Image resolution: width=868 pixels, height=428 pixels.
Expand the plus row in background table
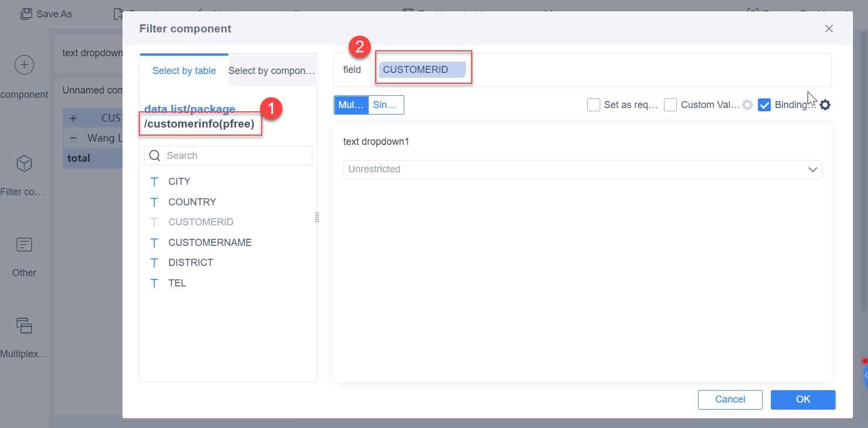[73, 118]
